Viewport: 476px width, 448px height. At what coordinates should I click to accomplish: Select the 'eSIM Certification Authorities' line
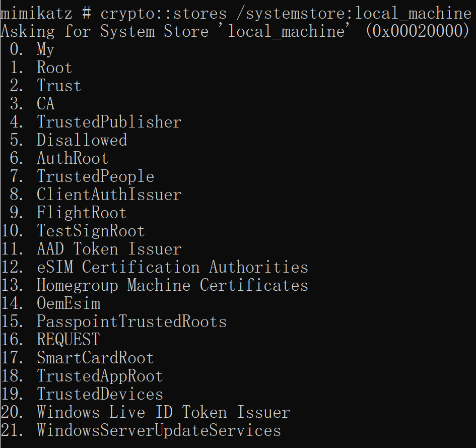[172, 267]
